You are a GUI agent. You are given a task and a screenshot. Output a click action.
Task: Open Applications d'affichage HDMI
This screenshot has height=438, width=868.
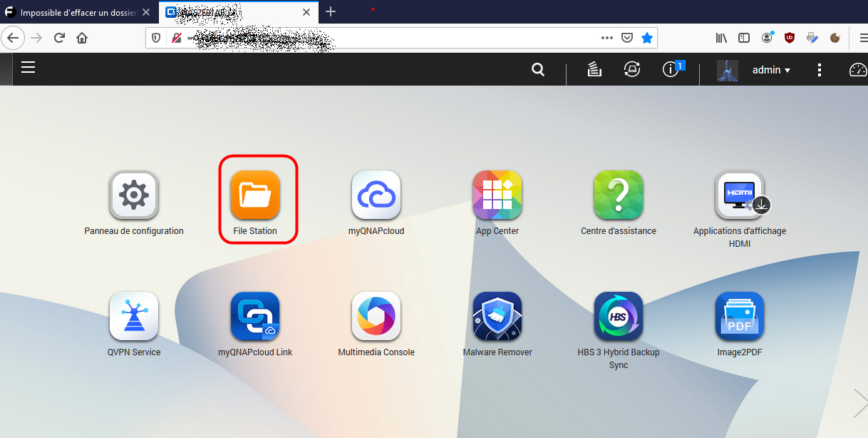coord(741,195)
